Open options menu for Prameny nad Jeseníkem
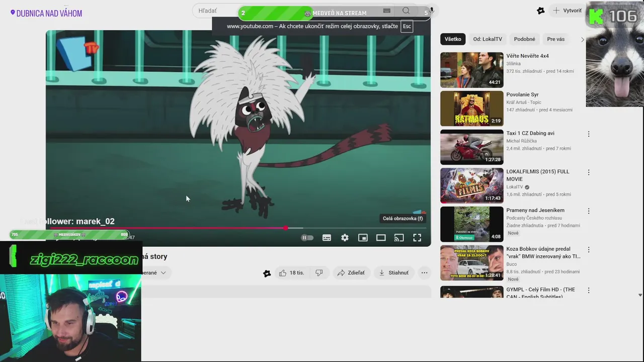This screenshot has width=644, height=362. pyautogui.click(x=588, y=211)
